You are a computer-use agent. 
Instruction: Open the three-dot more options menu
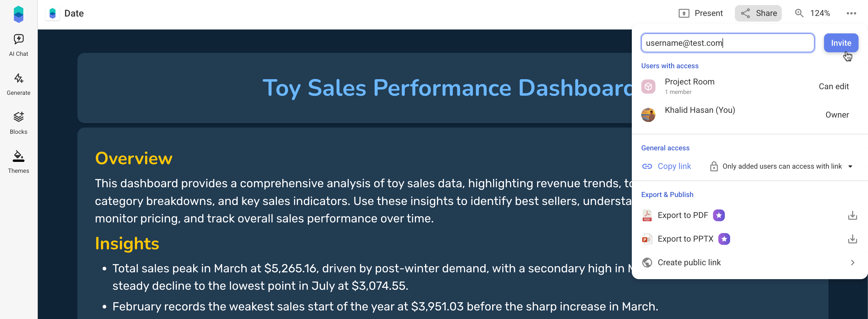851,13
